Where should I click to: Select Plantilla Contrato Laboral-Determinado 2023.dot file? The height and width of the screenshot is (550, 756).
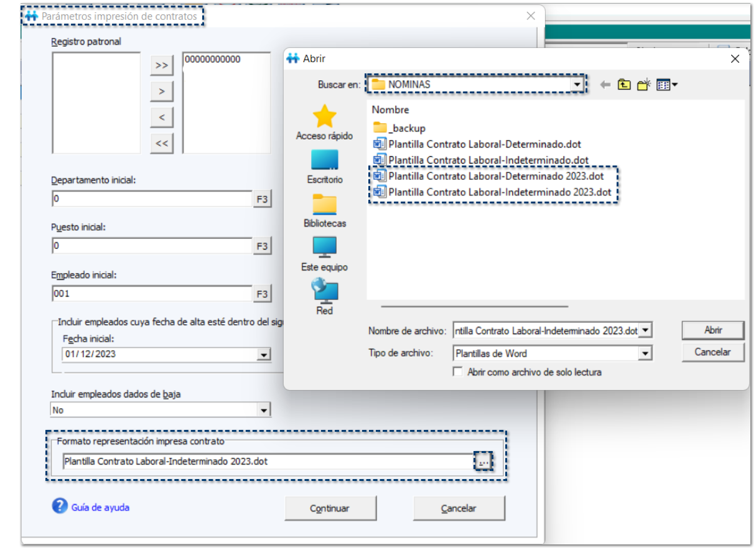coord(488,176)
